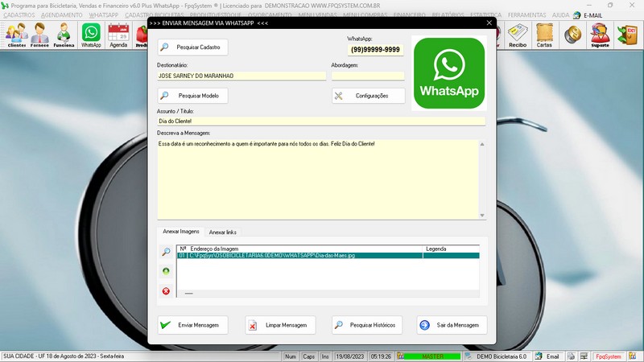Click the last icon in the status bar
644x362 pixels.
[633, 356]
